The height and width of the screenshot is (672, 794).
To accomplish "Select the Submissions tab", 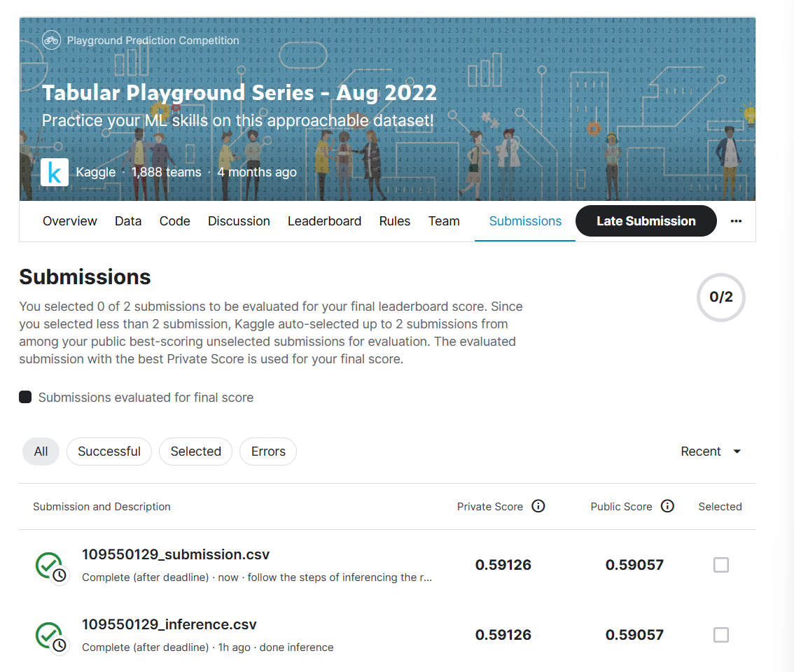I will pyautogui.click(x=525, y=220).
